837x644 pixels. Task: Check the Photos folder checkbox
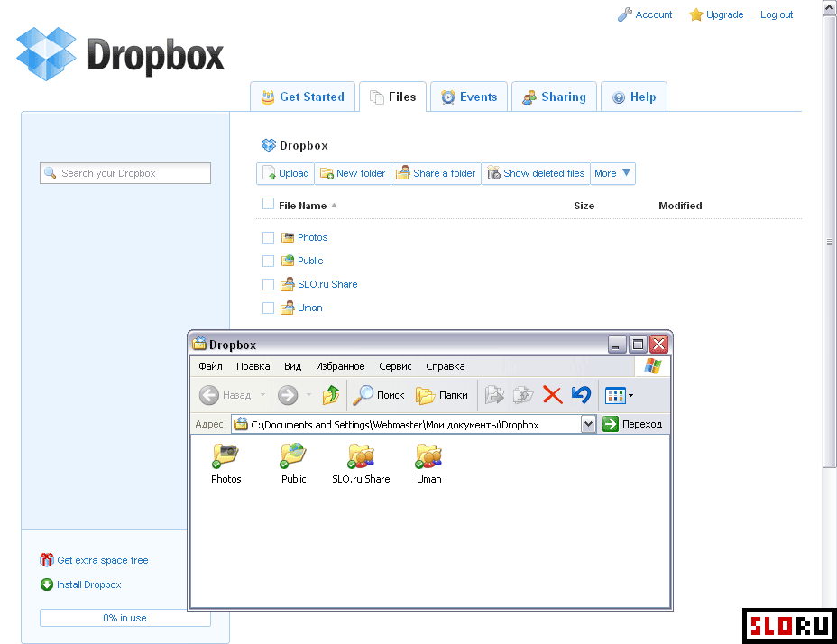click(268, 237)
